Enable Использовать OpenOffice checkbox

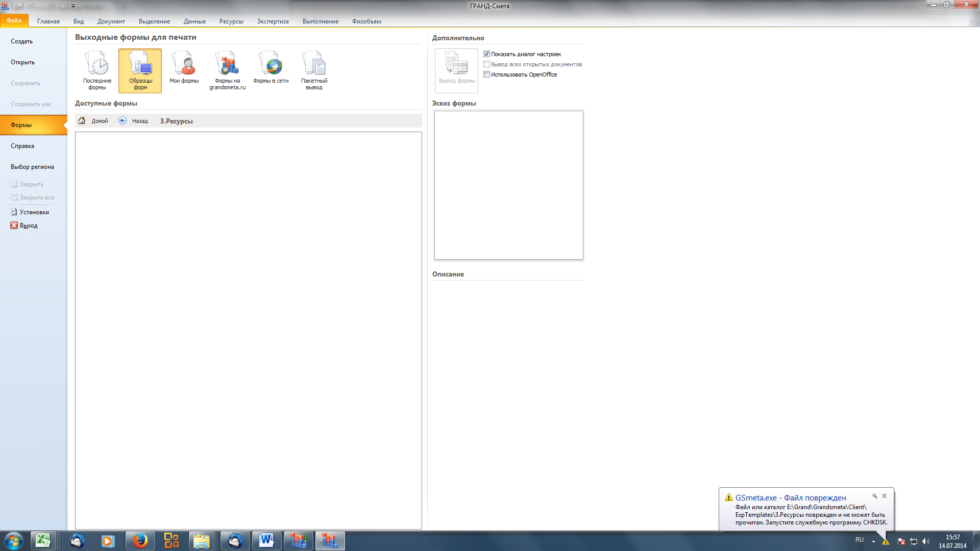pos(487,74)
